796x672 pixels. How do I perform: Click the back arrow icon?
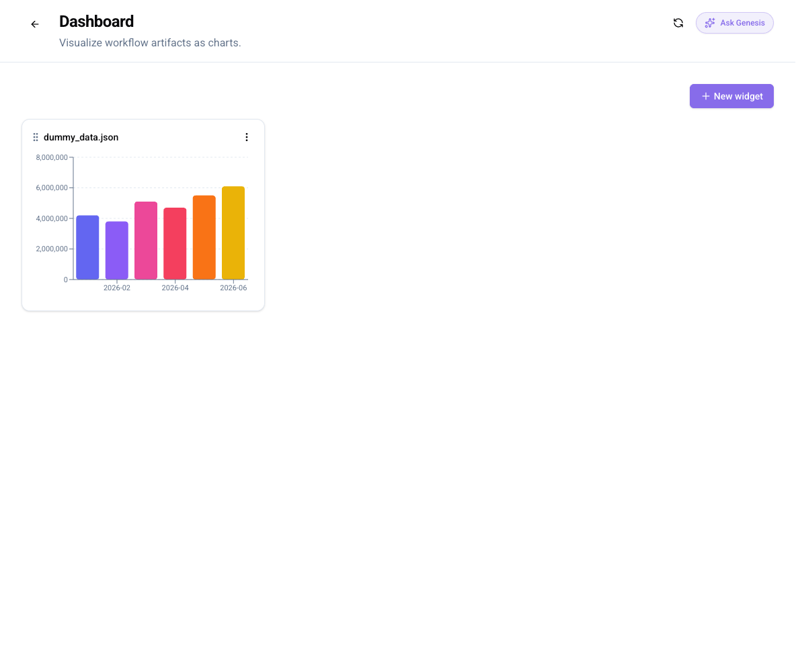(34, 24)
